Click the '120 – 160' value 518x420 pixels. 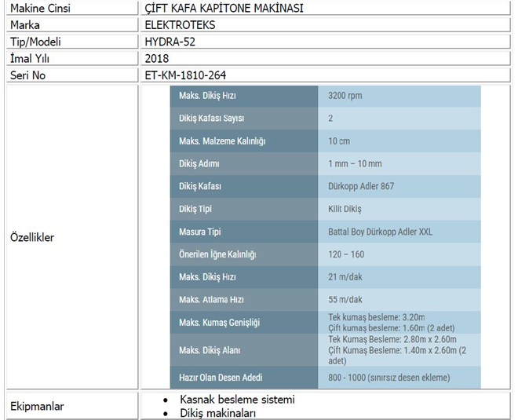(346, 254)
